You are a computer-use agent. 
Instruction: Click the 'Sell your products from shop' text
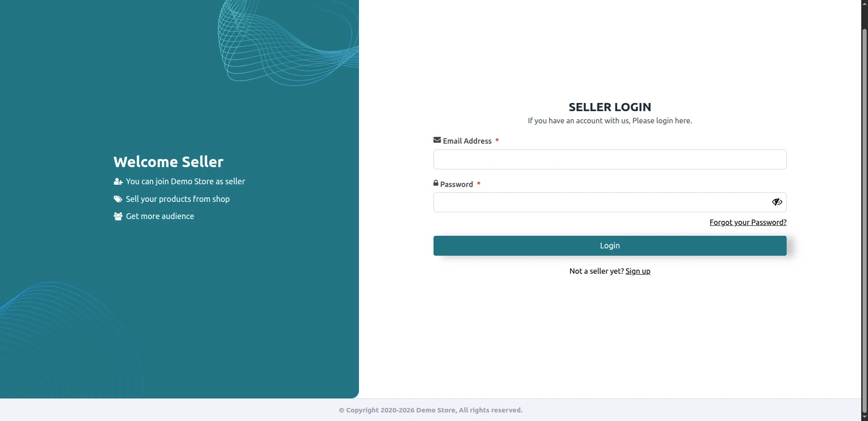[x=178, y=199]
